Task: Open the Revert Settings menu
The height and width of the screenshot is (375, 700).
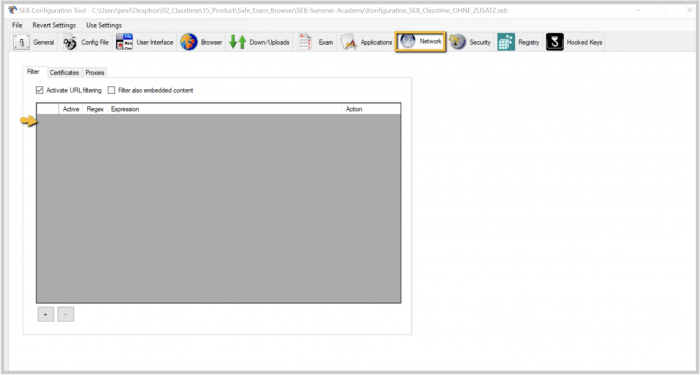Action: [x=54, y=25]
